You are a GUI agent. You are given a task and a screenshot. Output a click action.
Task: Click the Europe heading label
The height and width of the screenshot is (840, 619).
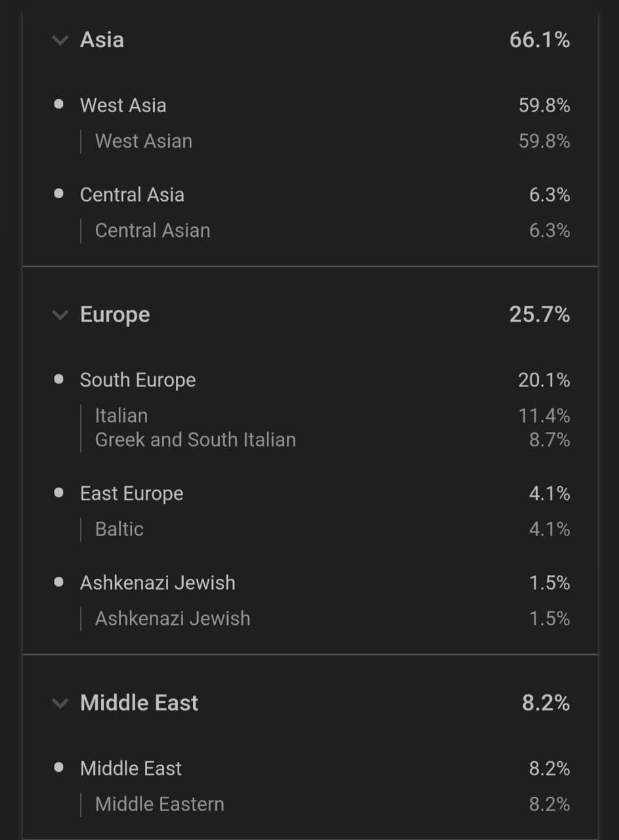pyautogui.click(x=115, y=315)
